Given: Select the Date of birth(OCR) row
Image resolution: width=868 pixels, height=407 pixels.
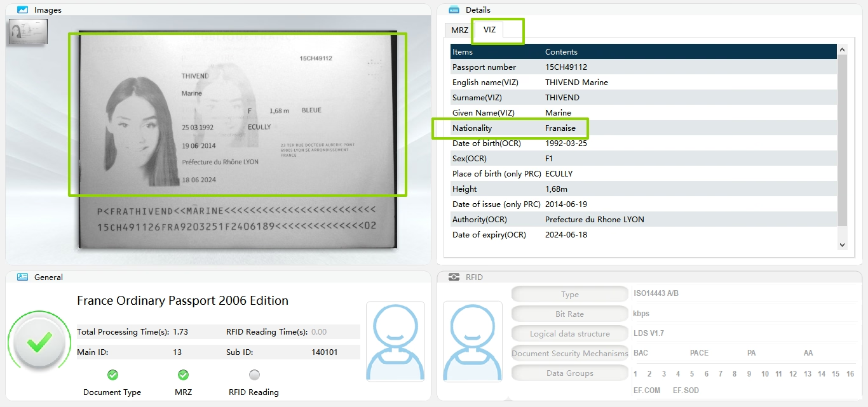Looking at the screenshot, I should (x=644, y=143).
